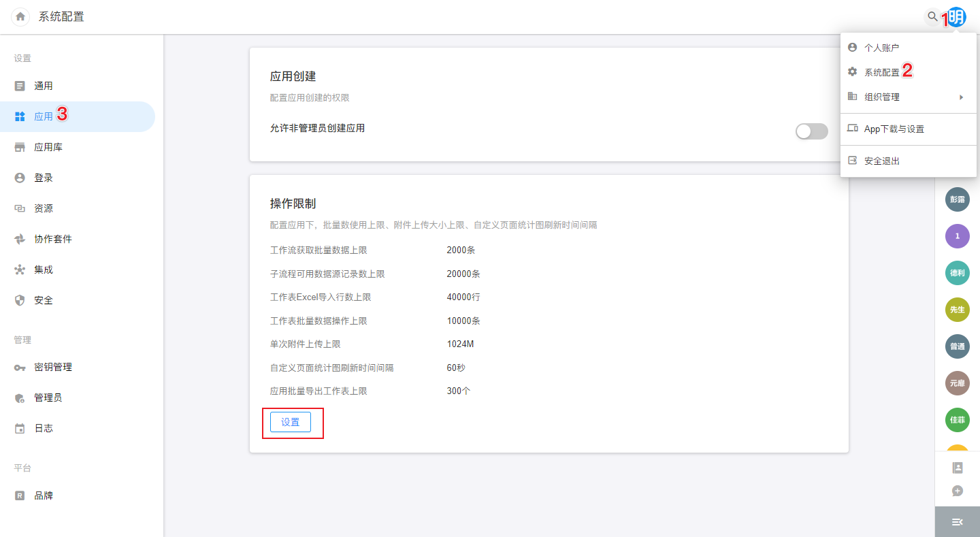
Task: Open search via magnifier icon
Action: (x=932, y=17)
